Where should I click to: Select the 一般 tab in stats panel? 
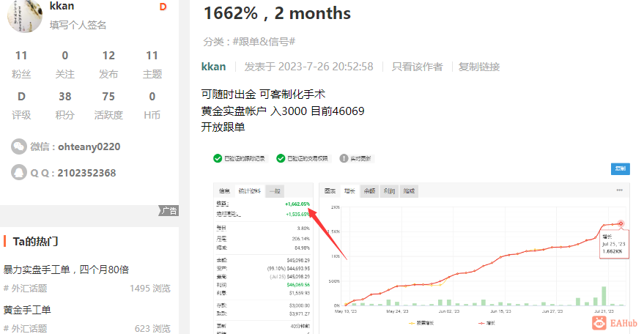click(x=275, y=190)
